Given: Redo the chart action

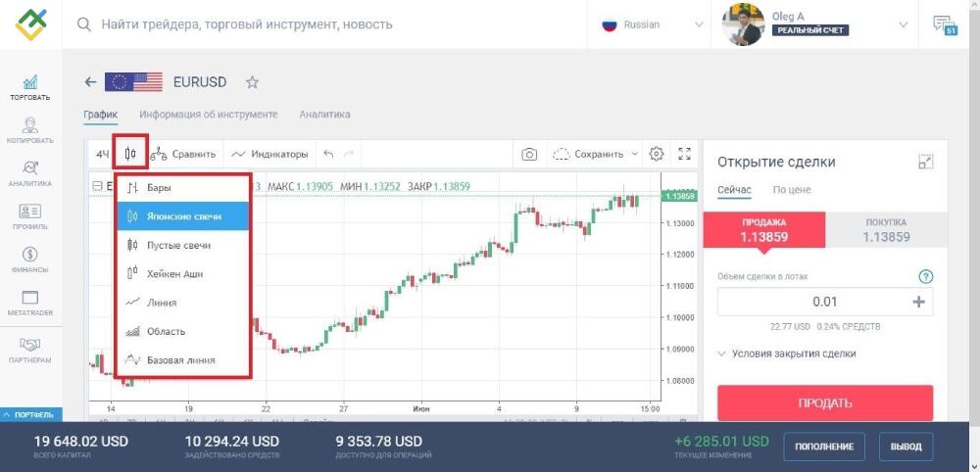Looking at the screenshot, I should [x=349, y=154].
